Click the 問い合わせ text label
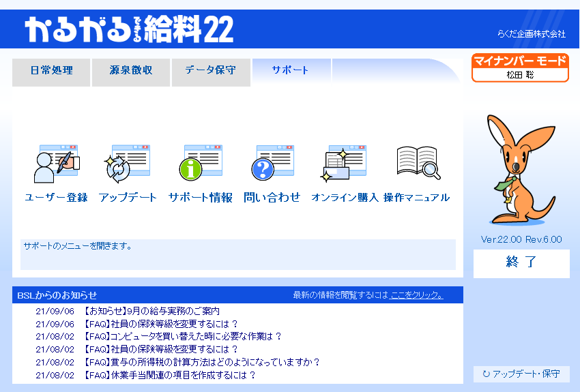The image size is (580, 392). pyautogui.click(x=272, y=198)
